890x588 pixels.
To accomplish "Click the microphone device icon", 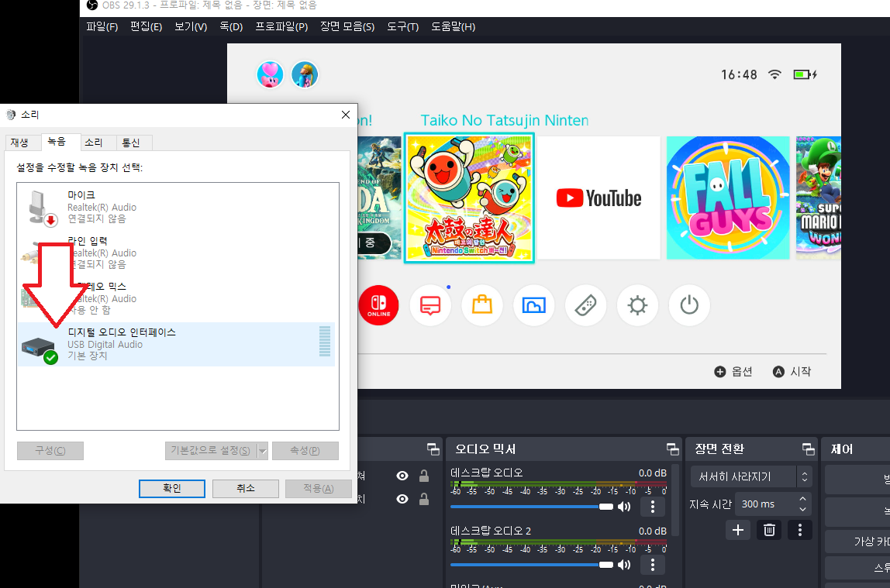I will click(x=43, y=208).
